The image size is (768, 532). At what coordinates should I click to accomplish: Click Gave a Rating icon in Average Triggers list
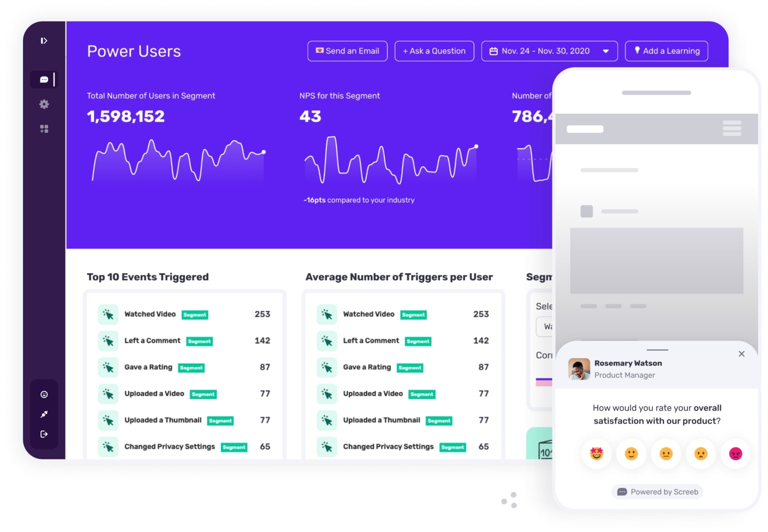pos(326,367)
